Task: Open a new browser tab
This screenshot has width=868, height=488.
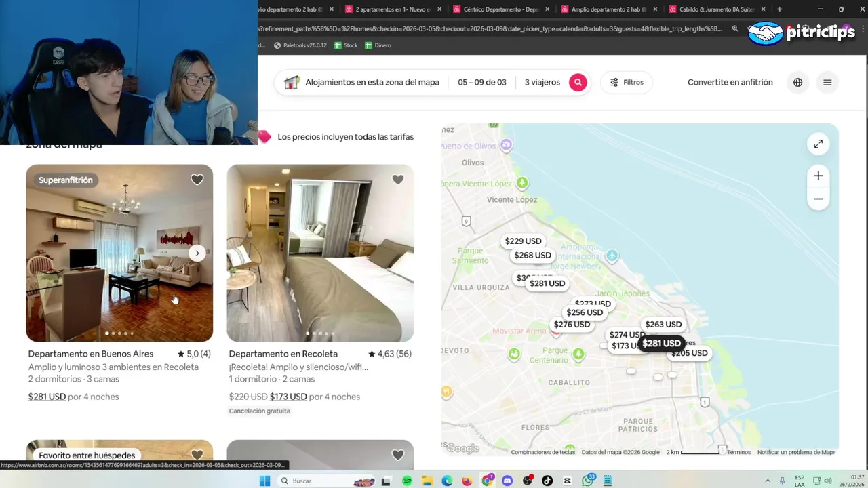Action: pos(779,9)
